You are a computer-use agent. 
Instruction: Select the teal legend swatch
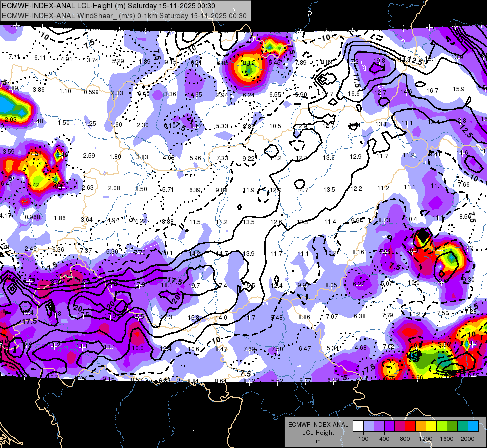[463, 426]
